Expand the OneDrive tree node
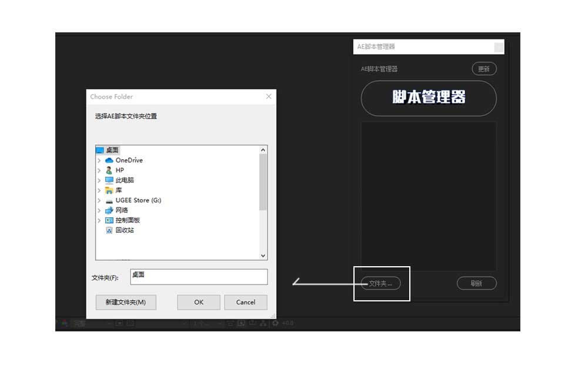Image resolution: width=588 pixels, height=369 pixels. click(99, 160)
